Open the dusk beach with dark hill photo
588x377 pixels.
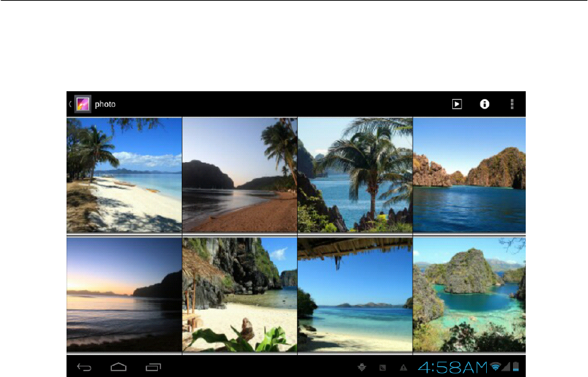(x=240, y=175)
